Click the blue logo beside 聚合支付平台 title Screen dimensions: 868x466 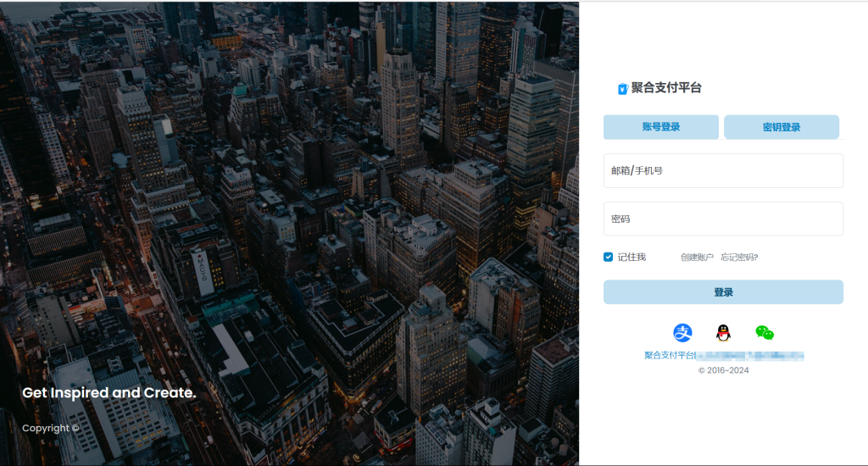point(623,89)
